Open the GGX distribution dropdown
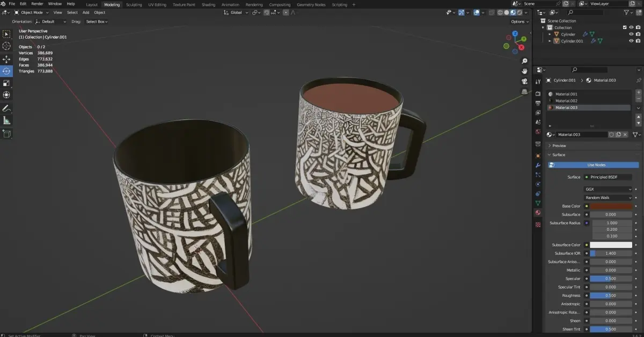 pos(608,189)
